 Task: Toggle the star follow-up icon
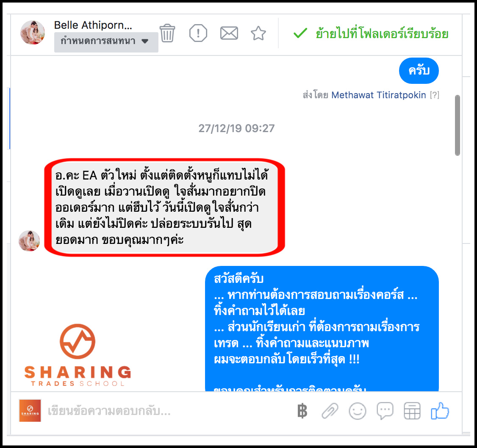pyautogui.click(x=258, y=33)
